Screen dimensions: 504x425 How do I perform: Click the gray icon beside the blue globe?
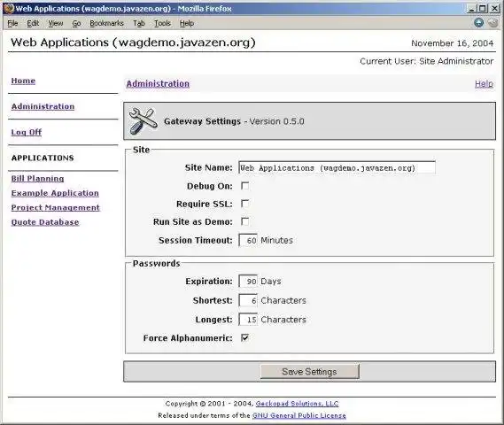[493, 23]
